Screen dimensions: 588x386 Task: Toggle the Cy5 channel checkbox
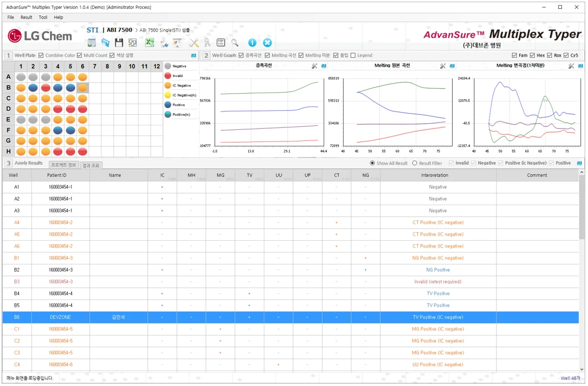click(x=566, y=55)
